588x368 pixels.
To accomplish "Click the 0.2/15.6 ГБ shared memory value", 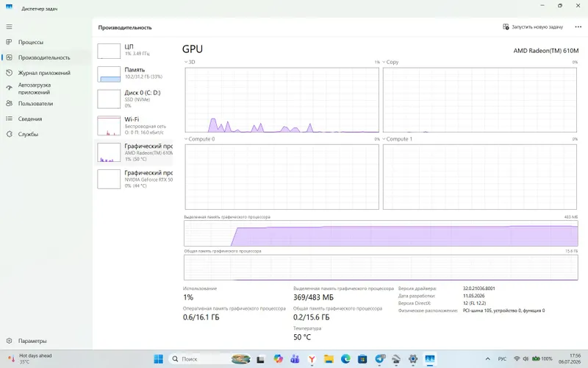I will tap(311, 317).
